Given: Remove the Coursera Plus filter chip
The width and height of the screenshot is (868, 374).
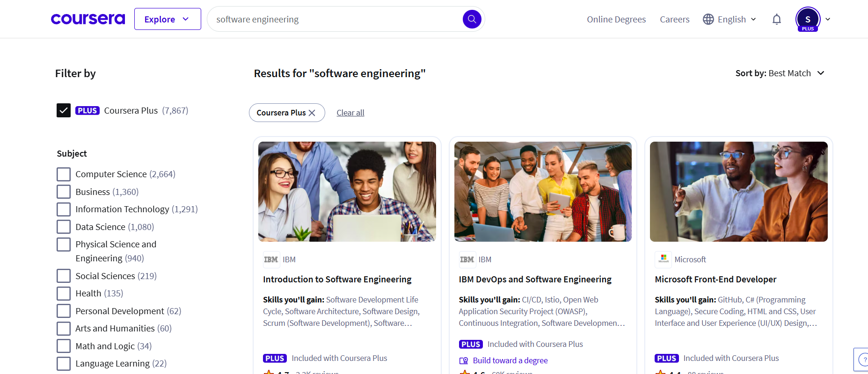Looking at the screenshot, I should 312,113.
